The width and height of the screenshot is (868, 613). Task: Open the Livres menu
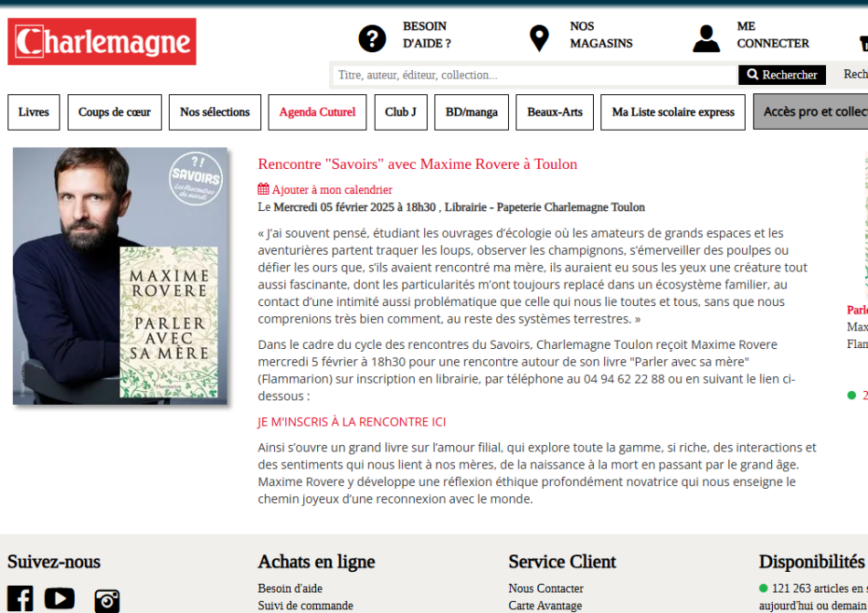click(x=34, y=112)
